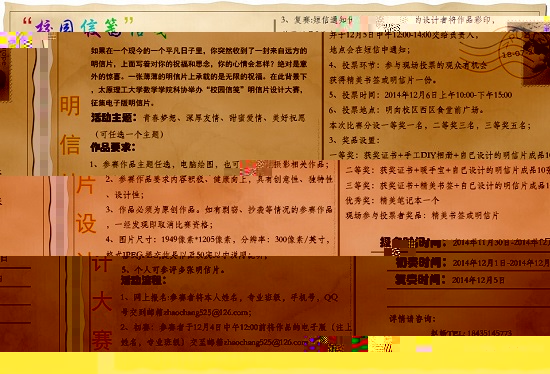Screen dimensions: 550x374
Task: Click the large red "大" character
Action: click(x=102, y=301)
